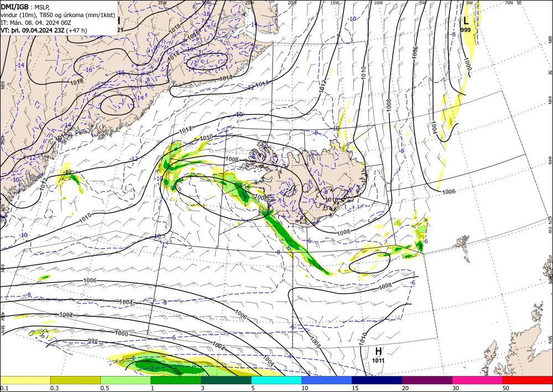
Task: Click the yellow 0.1–0.3 mm legend swatch
Action: pyautogui.click(x=25, y=380)
